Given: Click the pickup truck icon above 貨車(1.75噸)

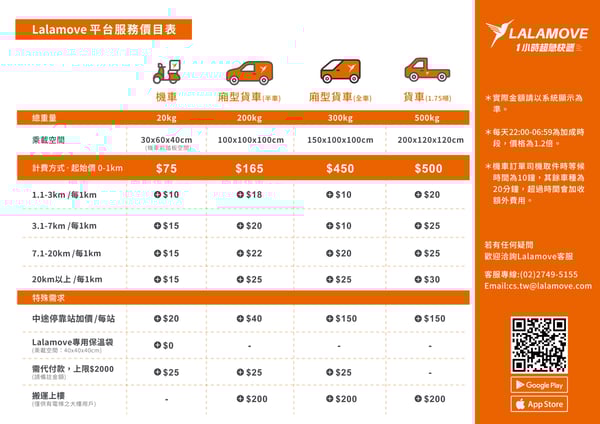Looking at the screenshot, I should pyautogui.click(x=427, y=70).
